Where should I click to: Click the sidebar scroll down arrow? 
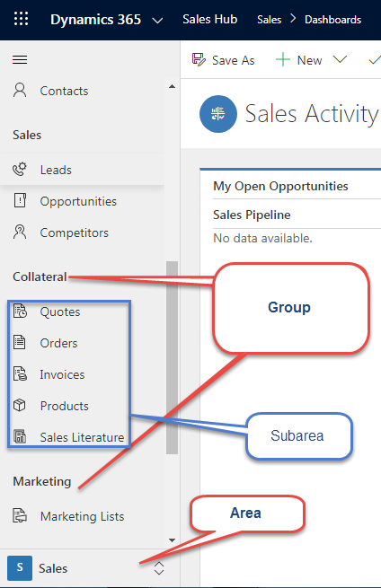172,540
